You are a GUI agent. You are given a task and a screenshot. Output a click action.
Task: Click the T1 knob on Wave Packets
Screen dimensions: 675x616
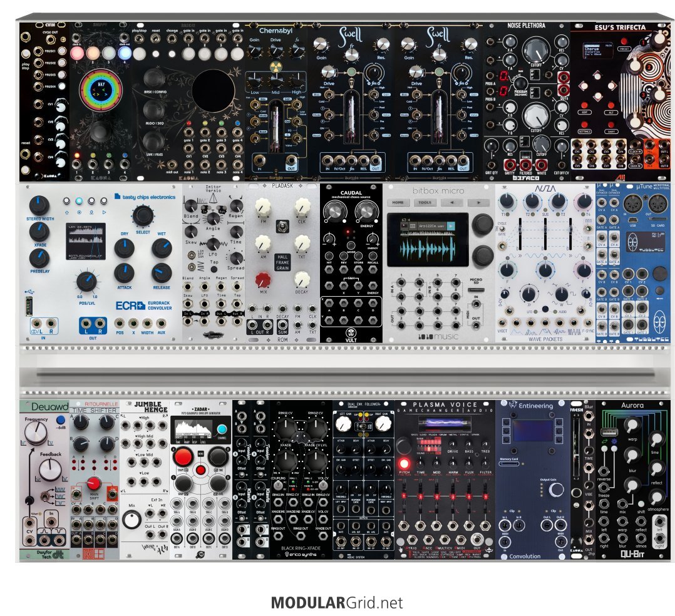507,201
